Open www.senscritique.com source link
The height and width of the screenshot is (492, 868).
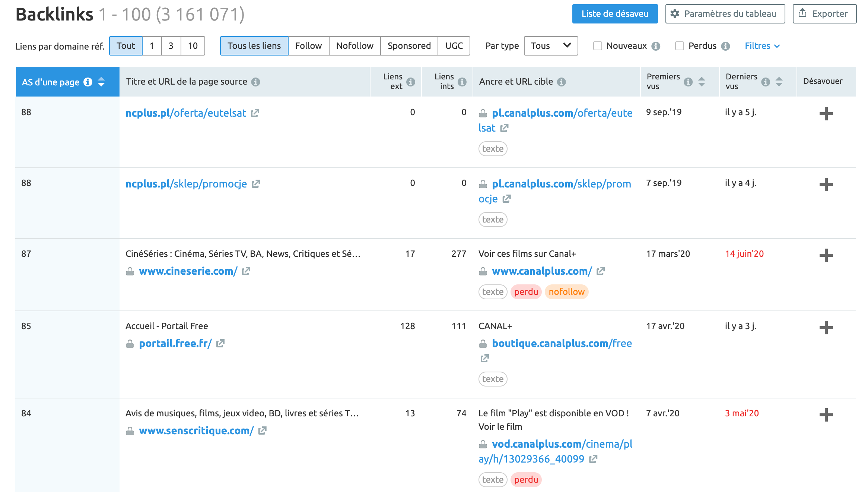pos(196,430)
